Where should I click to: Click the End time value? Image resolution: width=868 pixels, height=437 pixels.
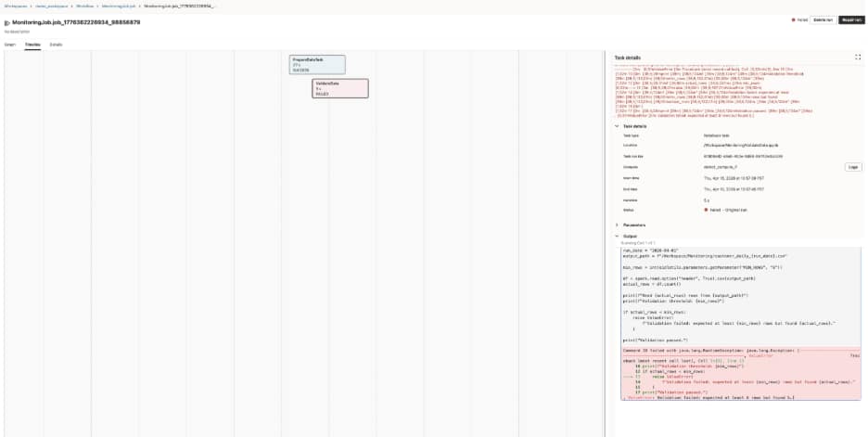pos(734,189)
